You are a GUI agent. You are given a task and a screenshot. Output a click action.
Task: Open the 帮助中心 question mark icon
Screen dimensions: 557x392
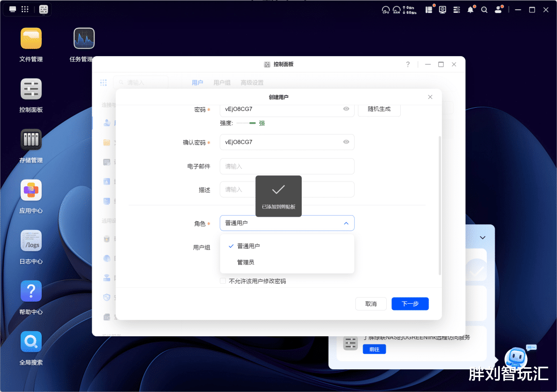[31, 291]
